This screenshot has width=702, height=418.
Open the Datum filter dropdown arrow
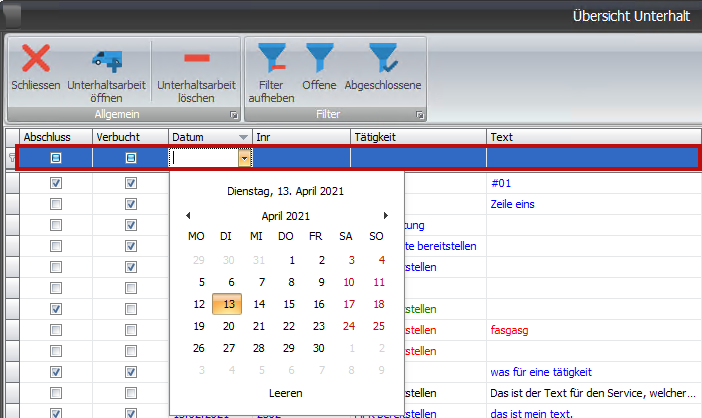click(243, 158)
